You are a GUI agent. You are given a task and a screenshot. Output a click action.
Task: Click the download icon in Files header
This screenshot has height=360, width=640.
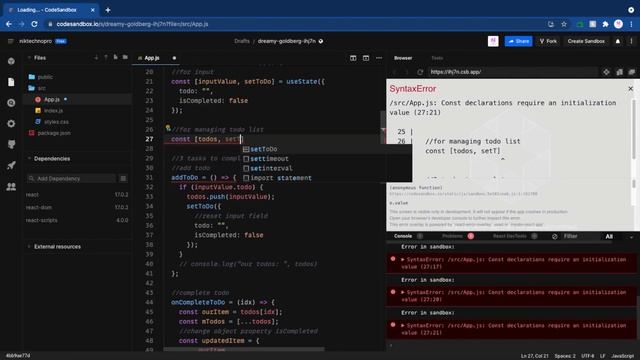[x=96, y=58]
